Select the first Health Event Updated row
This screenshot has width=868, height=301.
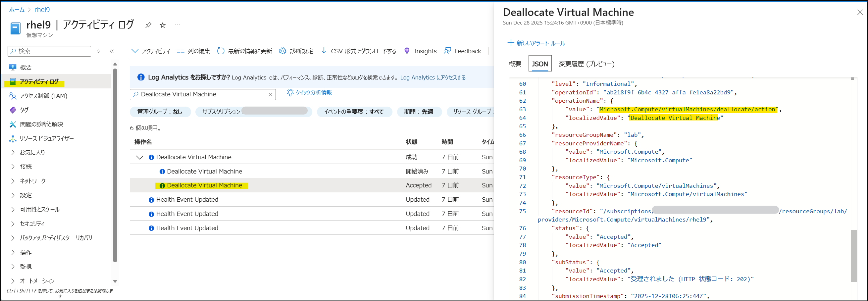click(312, 200)
